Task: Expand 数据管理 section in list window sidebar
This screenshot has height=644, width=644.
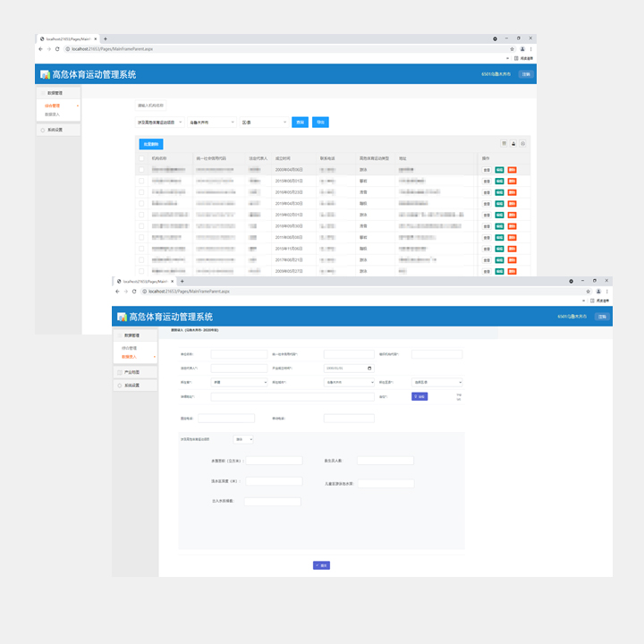Action: point(58,93)
